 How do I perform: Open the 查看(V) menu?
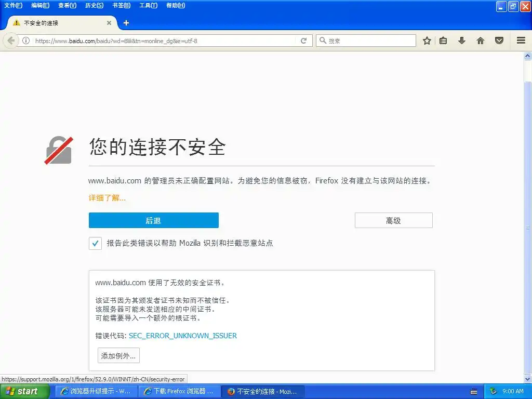pyautogui.click(x=67, y=5)
